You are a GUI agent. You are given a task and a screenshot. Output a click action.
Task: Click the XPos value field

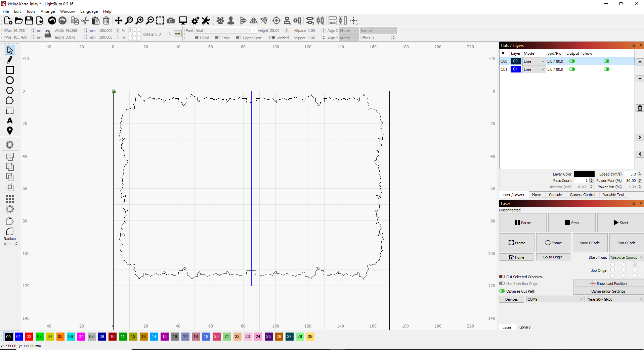coord(22,31)
